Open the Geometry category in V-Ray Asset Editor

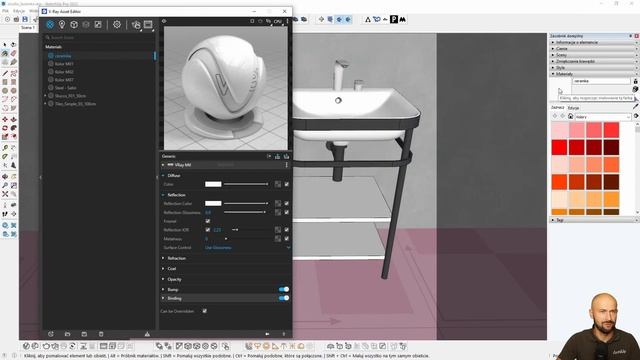coord(74,24)
